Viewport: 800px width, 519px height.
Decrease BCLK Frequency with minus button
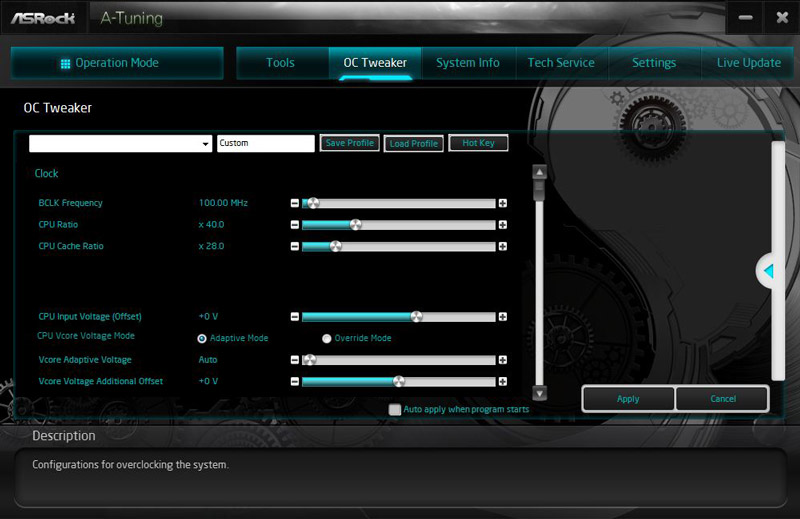pyautogui.click(x=294, y=203)
